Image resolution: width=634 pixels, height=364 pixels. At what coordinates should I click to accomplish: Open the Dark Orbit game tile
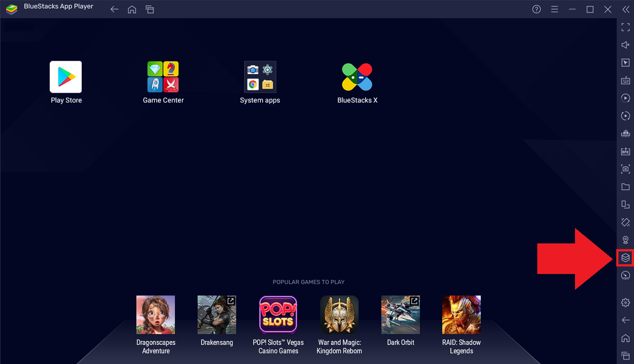401,315
